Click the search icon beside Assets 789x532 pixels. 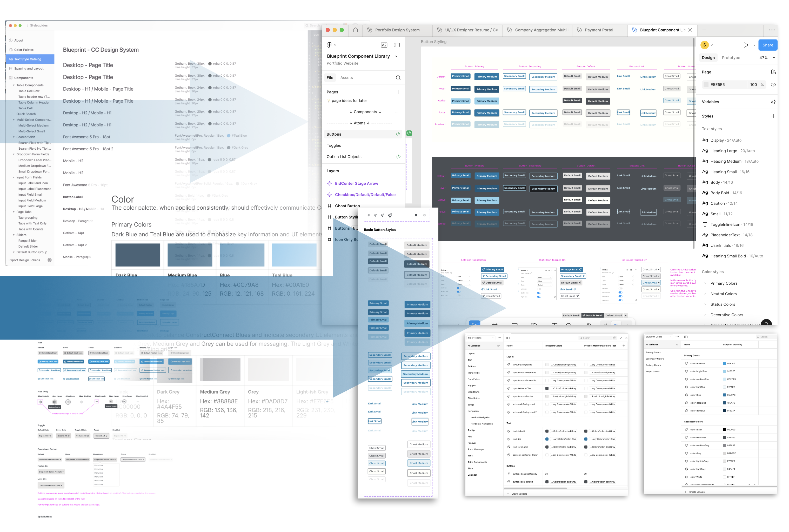[398, 78]
